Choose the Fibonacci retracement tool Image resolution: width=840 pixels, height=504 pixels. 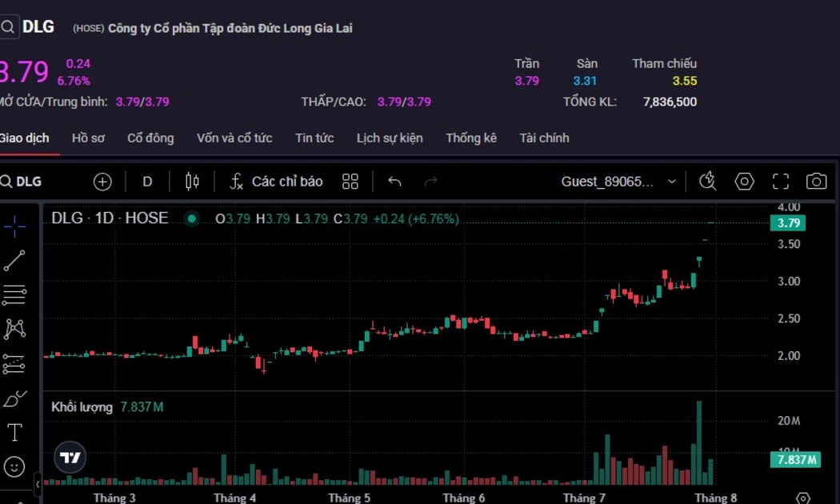[x=14, y=295]
